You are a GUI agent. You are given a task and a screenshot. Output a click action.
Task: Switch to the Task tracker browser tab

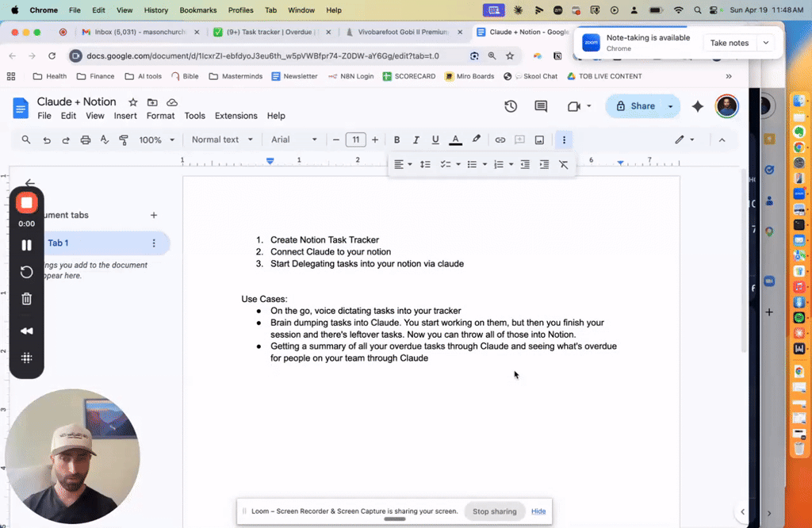tap(271, 32)
